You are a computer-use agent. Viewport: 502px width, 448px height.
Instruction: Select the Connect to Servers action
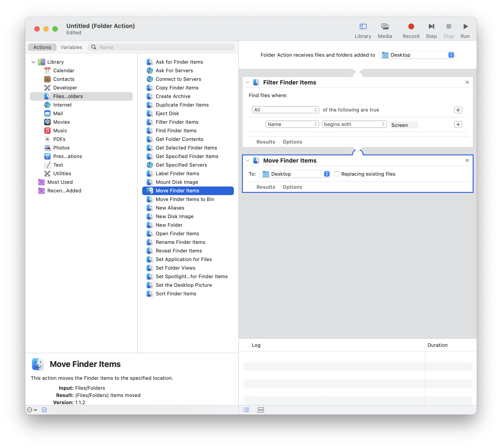(178, 79)
